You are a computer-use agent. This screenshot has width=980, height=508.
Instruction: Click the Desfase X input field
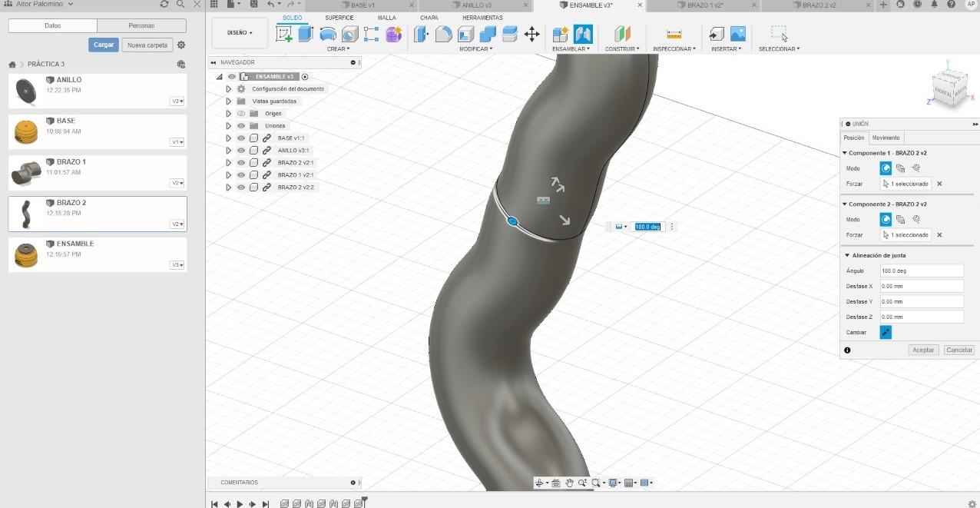click(x=922, y=287)
